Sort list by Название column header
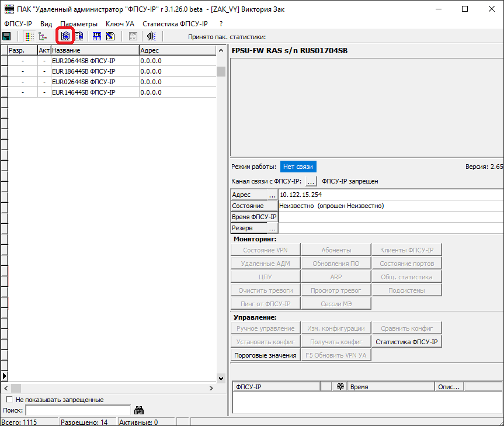 point(93,50)
